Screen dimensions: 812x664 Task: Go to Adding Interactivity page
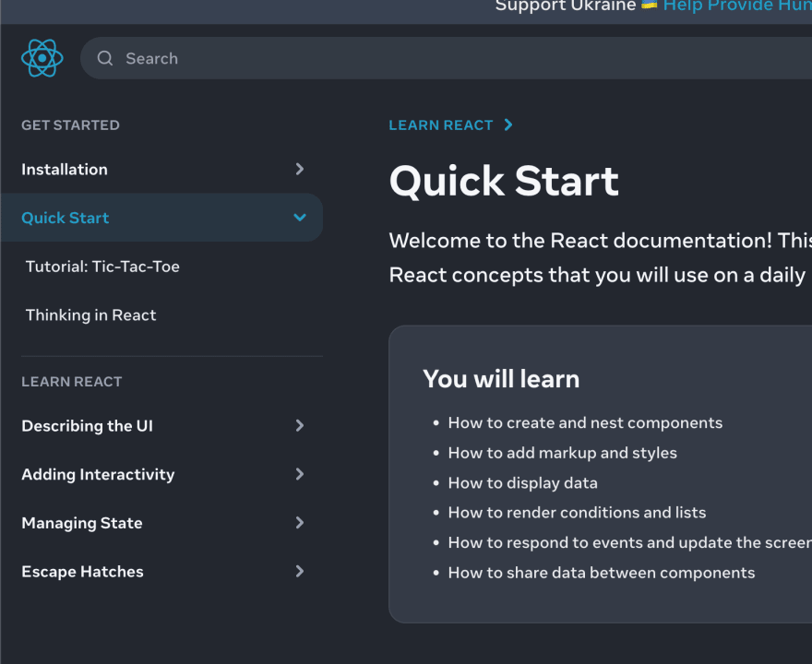[98, 475]
